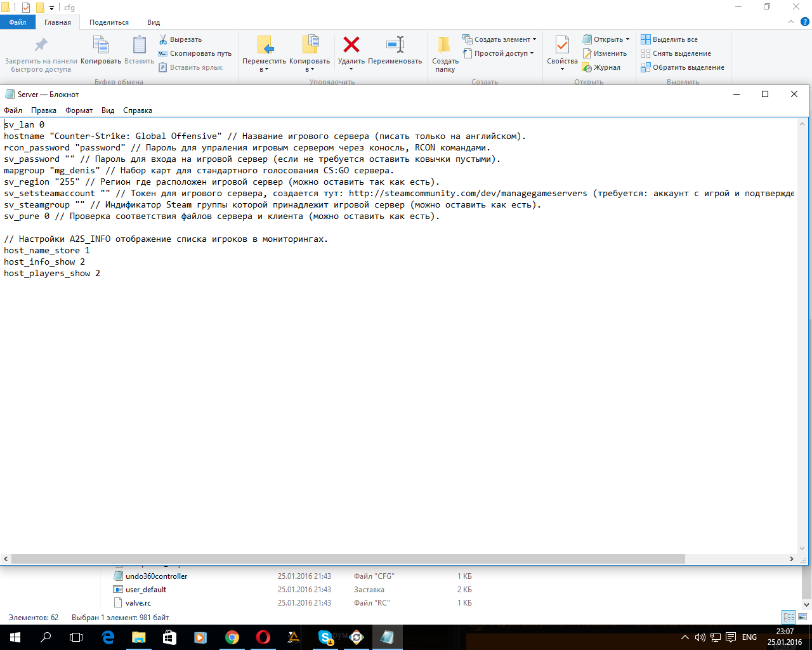This screenshot has width=812, height=650.
Task: Select the undo360controller file in Explorer
Action: click(x=156, y=576)
